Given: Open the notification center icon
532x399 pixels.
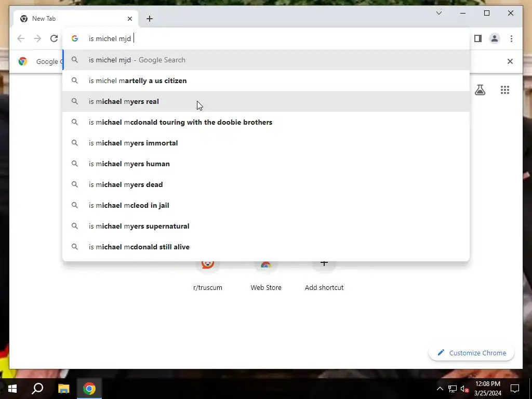Looking at the screenshot, I should tap(515, 389).
